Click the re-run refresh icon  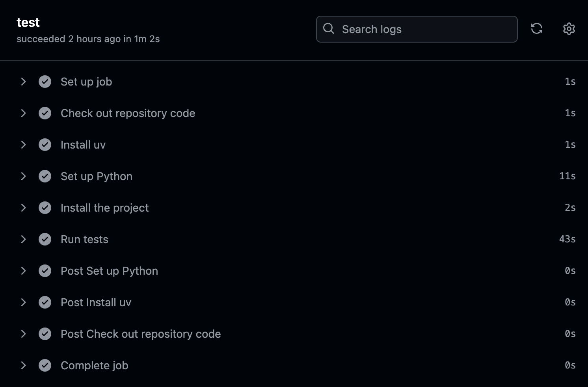pyautogui.click(x=537, y=29)
